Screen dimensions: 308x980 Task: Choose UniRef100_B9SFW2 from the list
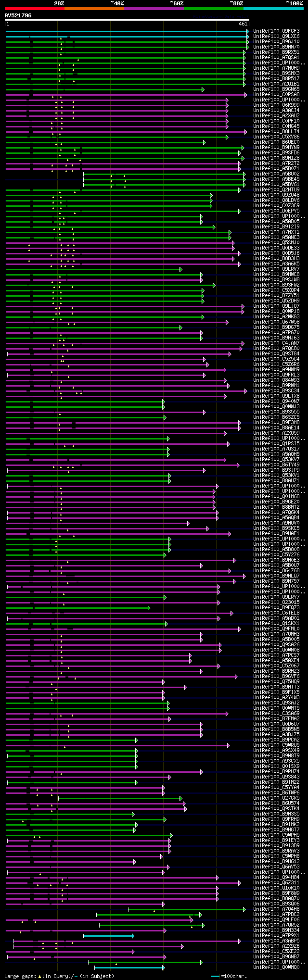[x=276, y=285]
